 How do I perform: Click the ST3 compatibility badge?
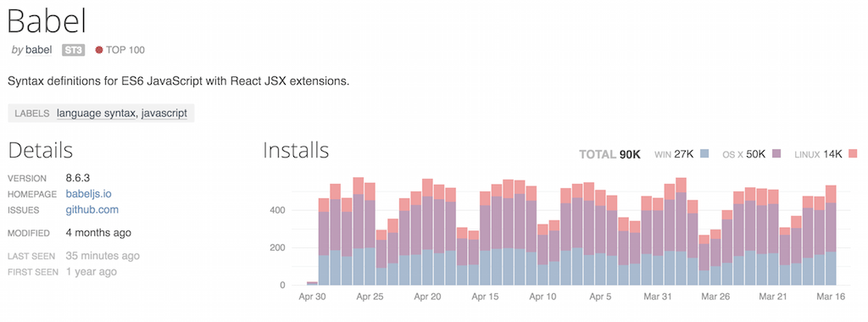(73, 50)
